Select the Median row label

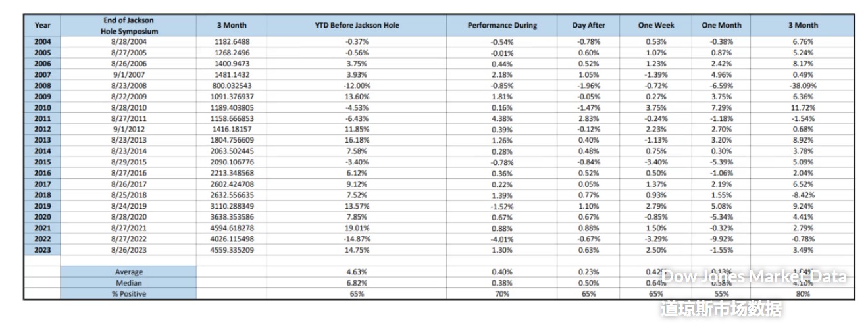pyautogui.click(x=128, y=283)
